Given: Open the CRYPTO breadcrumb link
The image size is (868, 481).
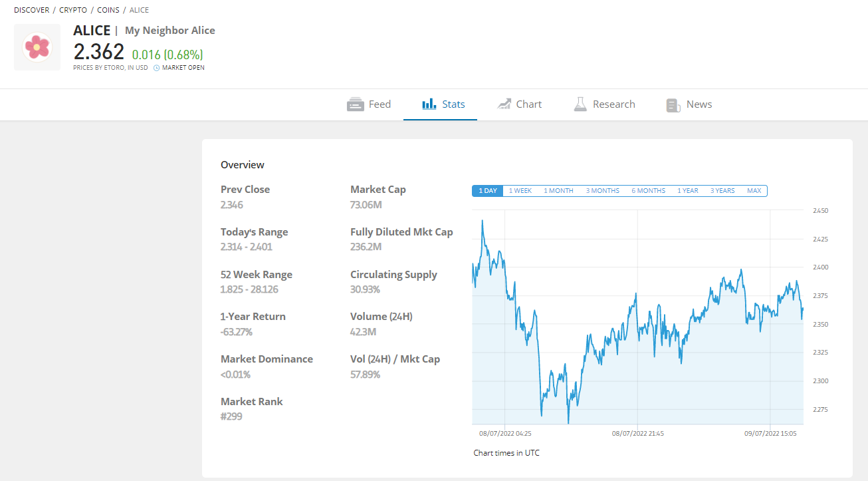Looking at the screenshot, I should point(73,10).
